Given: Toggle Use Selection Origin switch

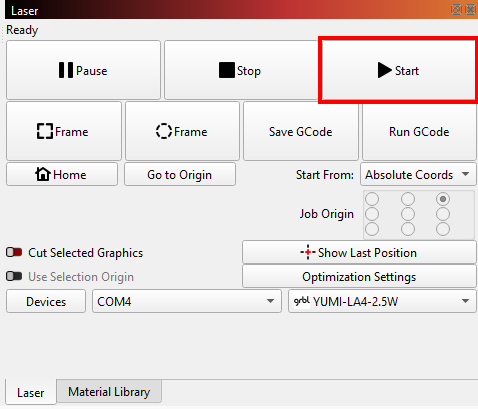Looking at the screenshot, I should tap(14, 276).
